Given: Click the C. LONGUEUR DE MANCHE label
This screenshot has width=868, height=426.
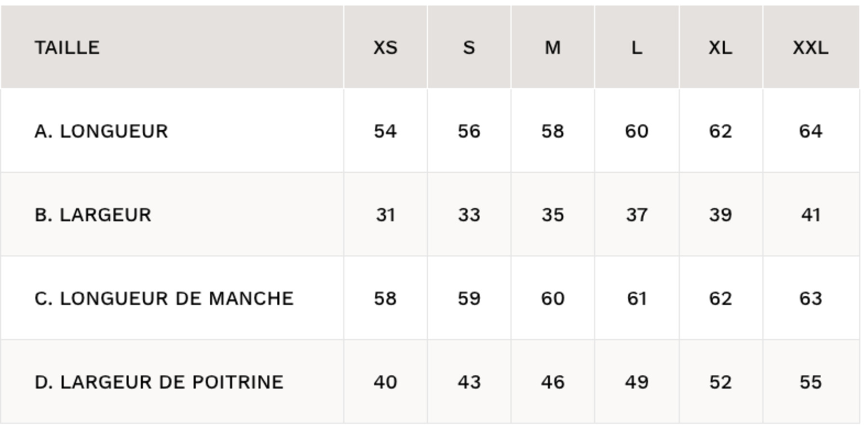Looking at the screenshot, I should (x=164, y=299).
